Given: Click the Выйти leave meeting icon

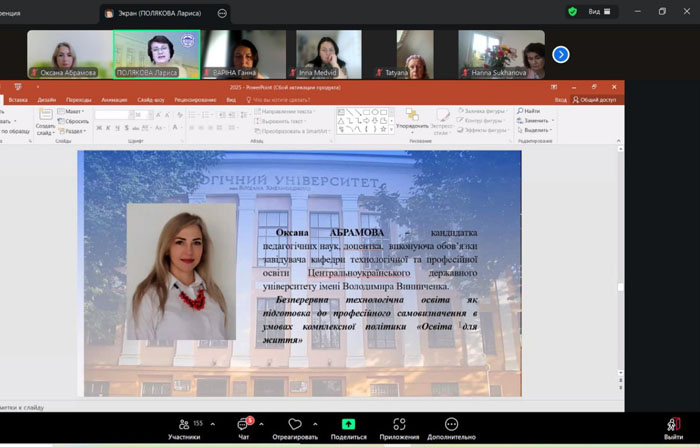Looking at the screenshot, I should (x=674, y=425).
